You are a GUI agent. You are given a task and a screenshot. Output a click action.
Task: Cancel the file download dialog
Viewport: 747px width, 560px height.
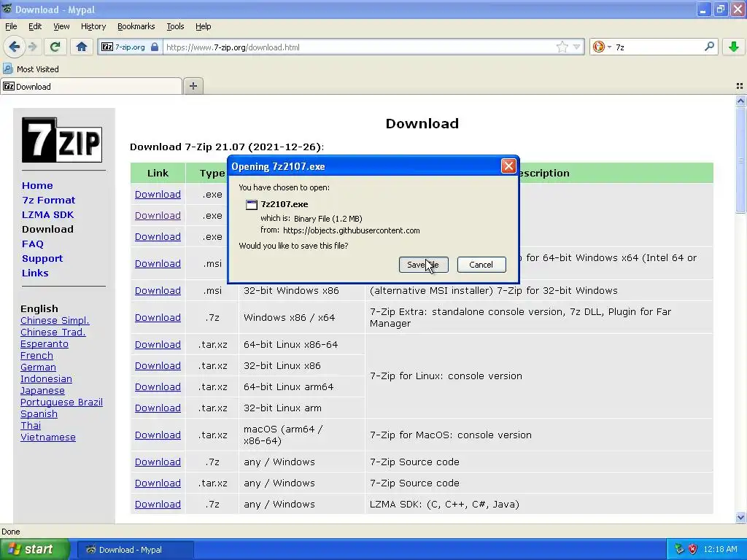click(481, 265)
